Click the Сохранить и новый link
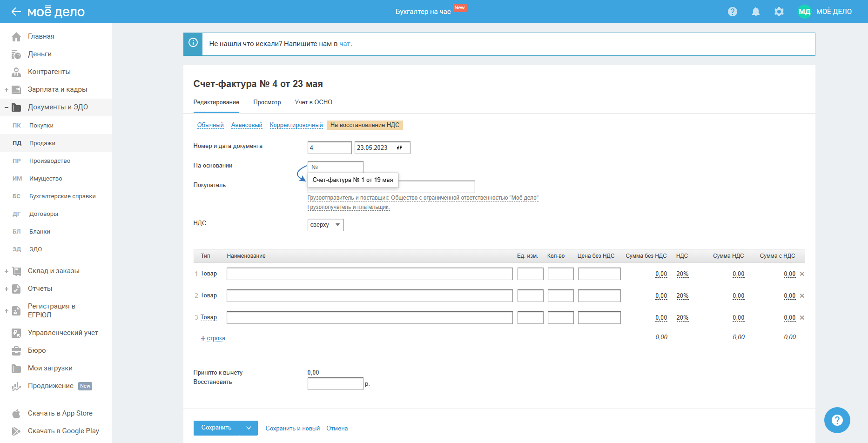This screenshot has width=868, height=443. (292, 429)
